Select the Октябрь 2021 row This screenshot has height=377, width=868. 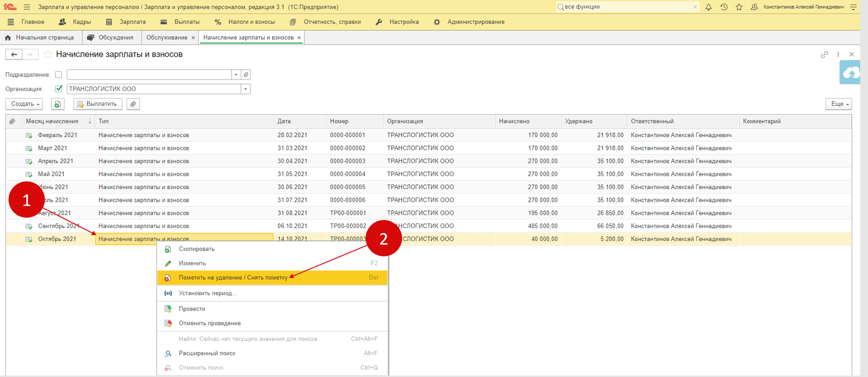tap(428, 239)
